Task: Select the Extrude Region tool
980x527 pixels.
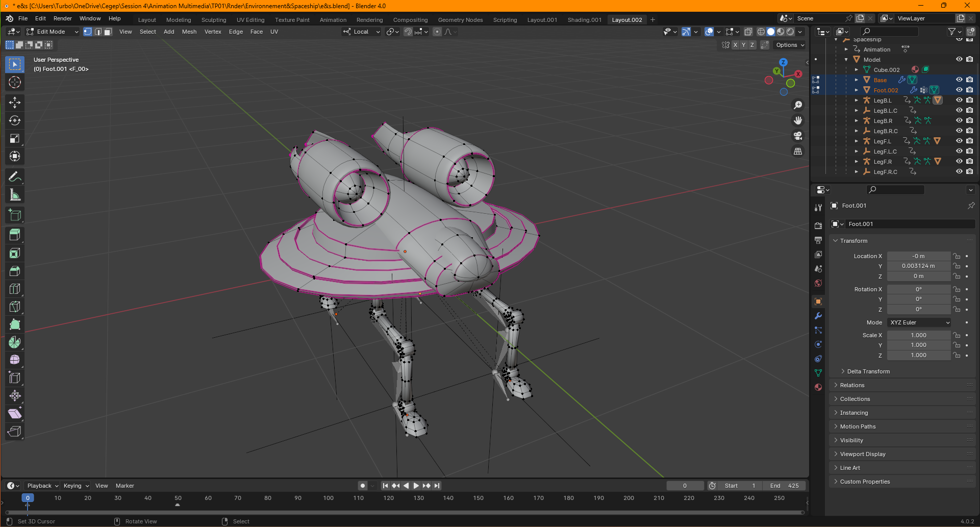Action: pyautogui.click(x=15, y=235)
